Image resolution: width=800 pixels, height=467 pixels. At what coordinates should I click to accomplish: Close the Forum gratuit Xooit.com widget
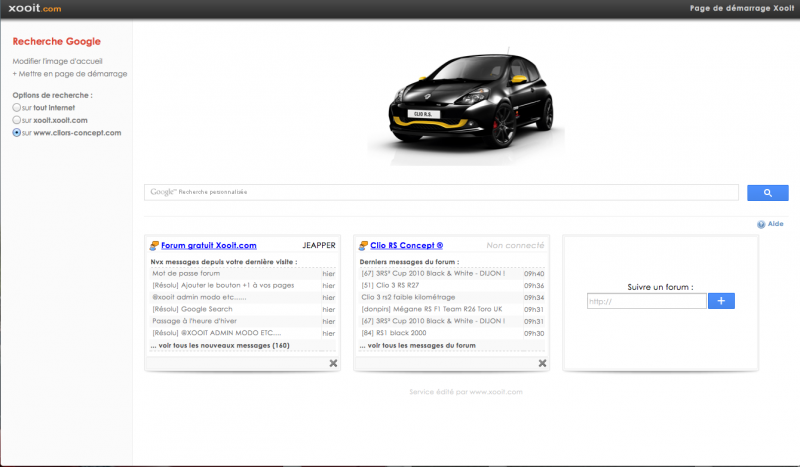(333, 363)
